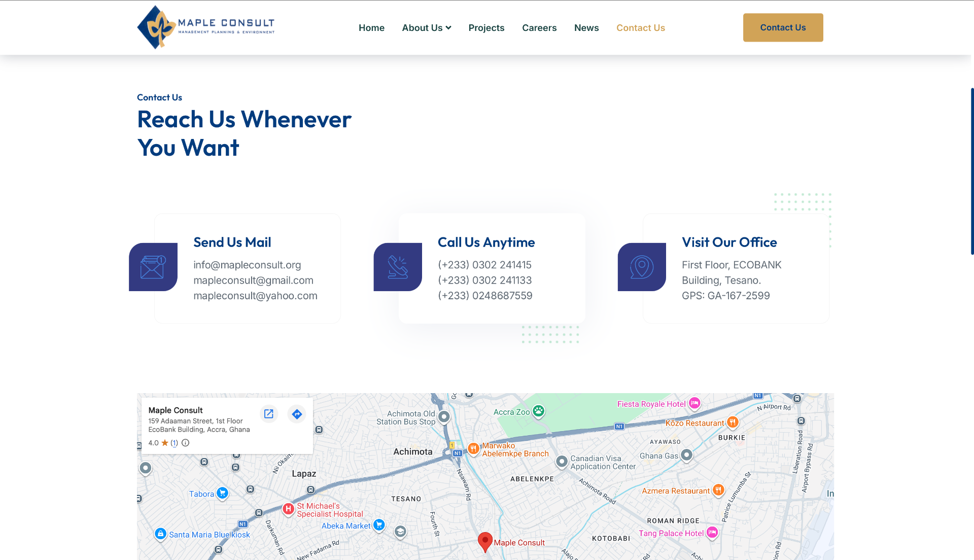The height and width of the screenshot is (560, 974).
Task: Click the Azmera Restaurant marker
Action: point(718,490)
